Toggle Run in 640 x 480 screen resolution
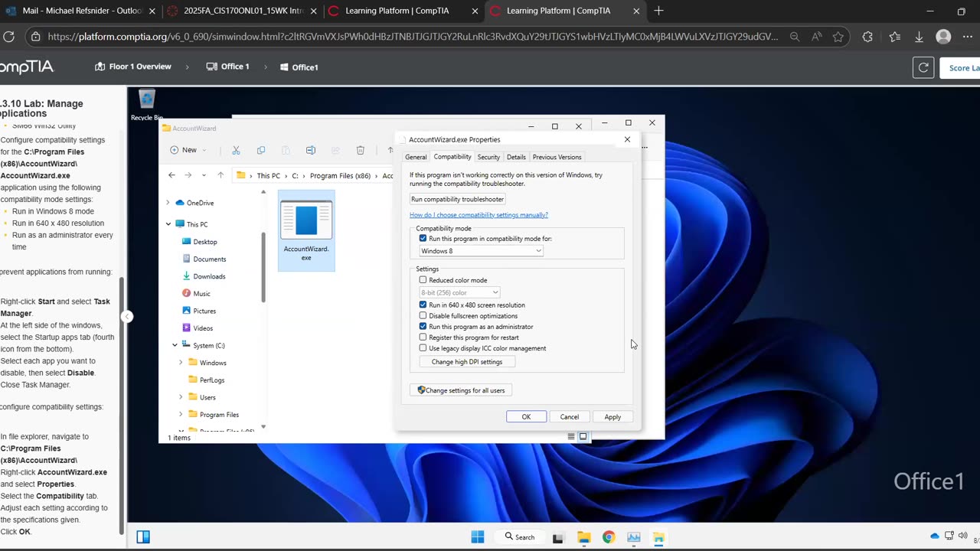 (x=423, y=305)
